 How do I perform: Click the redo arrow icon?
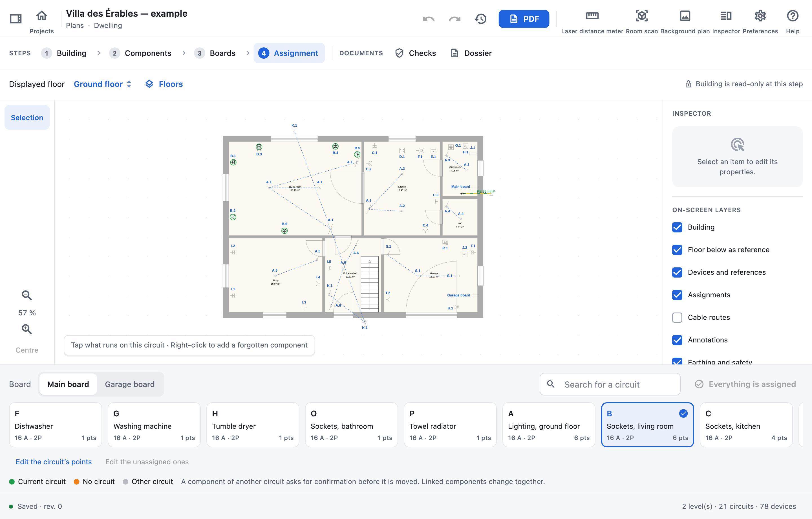coord(454,19)
